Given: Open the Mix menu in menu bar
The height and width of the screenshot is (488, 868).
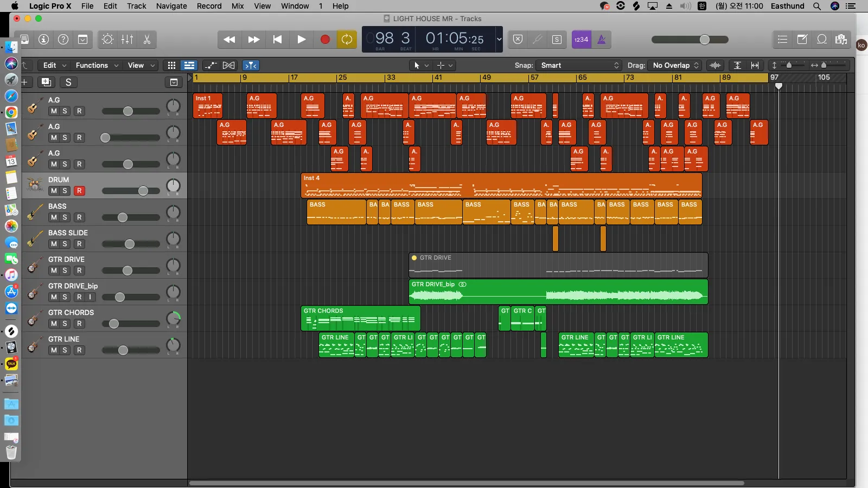Looking at the screenshot, I should tap(238, 6).
